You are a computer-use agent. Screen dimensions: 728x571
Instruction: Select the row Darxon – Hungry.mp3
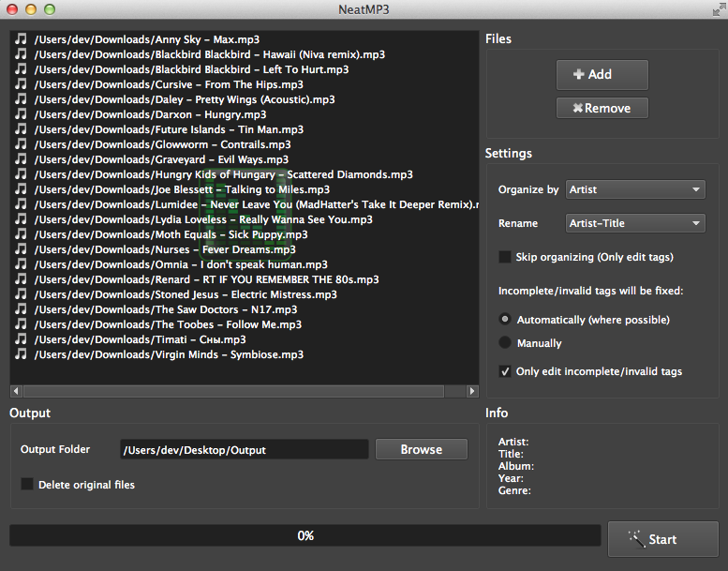point(245,113)
